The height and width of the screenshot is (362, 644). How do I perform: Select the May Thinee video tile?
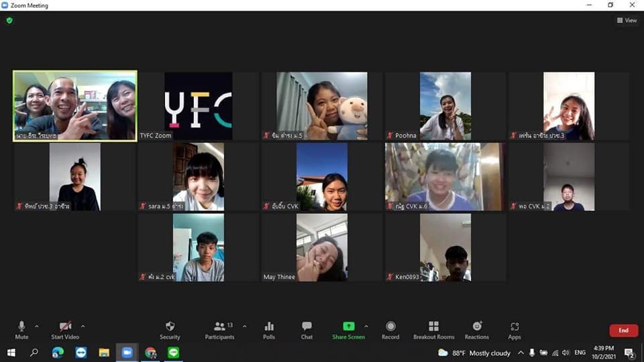(x=321, y=247)
